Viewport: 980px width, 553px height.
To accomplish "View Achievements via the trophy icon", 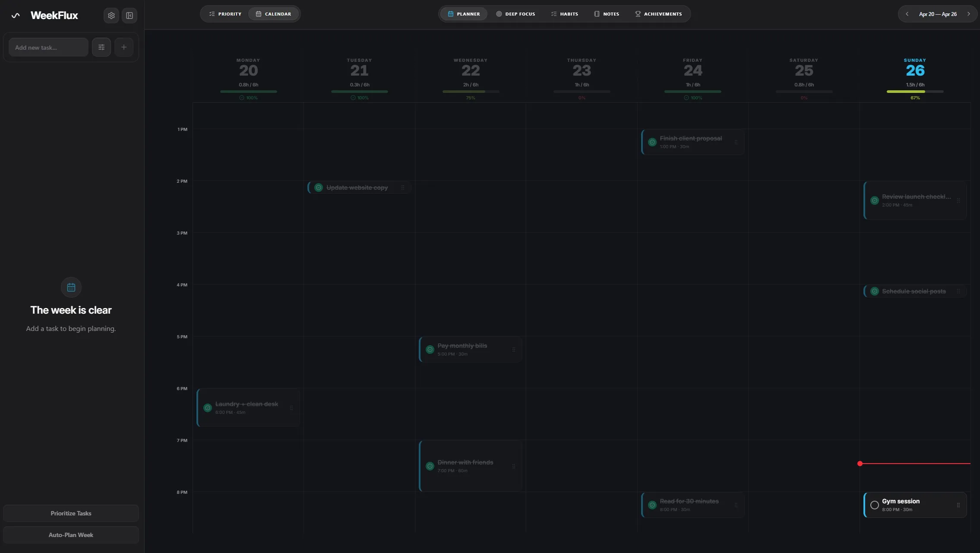I will click(x=637, y=13).
